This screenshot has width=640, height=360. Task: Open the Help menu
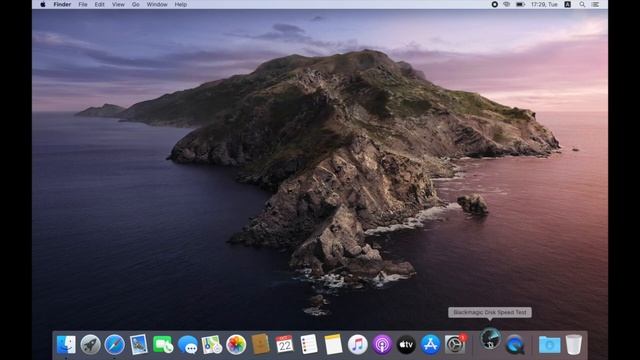pyautogui.click(x=181, y=4)
